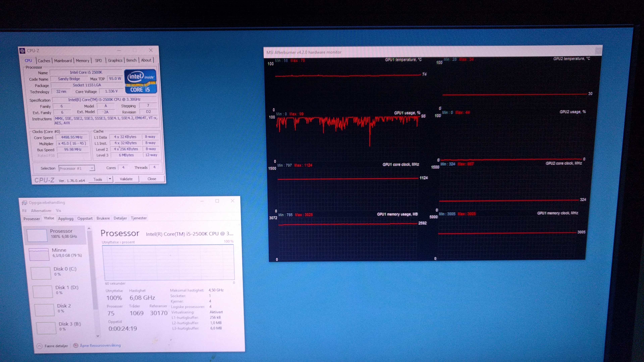Open the Fil menu in Oppgavebehandling
The width and height of the screenshot is (644, 362).
[24, 211]
